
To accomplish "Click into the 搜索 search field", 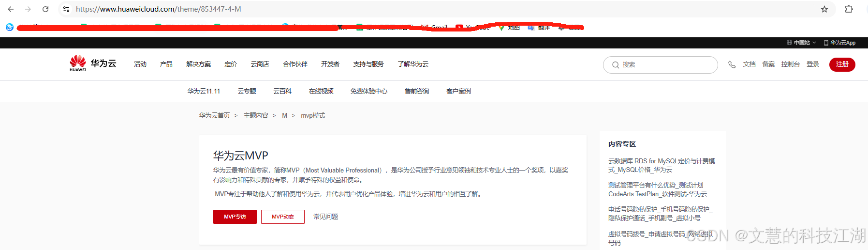I will pos(661,65).
